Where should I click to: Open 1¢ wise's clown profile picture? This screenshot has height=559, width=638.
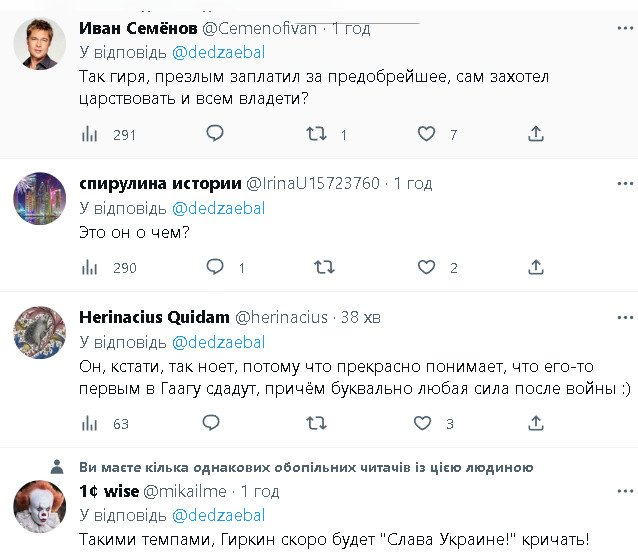coord(40,507)
